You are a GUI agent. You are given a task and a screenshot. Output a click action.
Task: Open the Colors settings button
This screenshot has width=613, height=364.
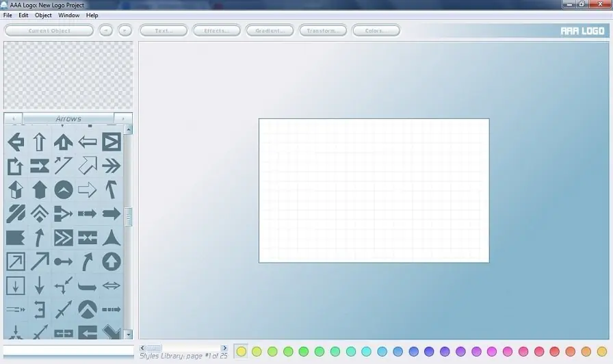click(376, 31)
